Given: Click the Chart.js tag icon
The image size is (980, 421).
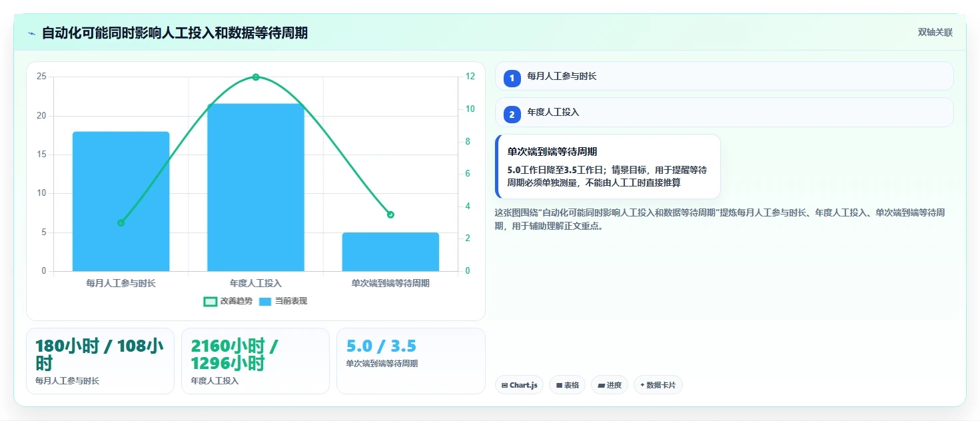Looking at the screenshot, I should coord(504,386).
